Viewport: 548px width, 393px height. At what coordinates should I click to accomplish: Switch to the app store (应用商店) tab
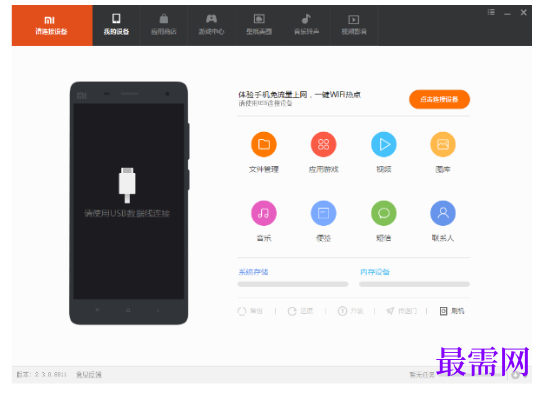[164, 25]
